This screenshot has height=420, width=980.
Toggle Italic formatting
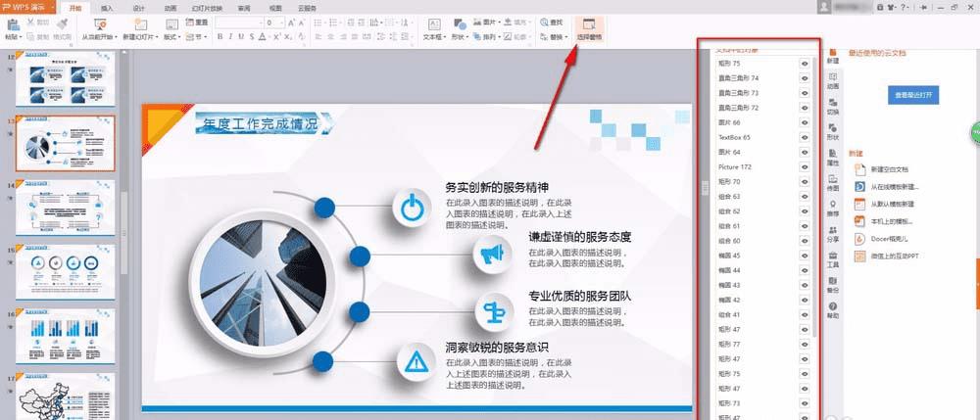coord(230,37)
